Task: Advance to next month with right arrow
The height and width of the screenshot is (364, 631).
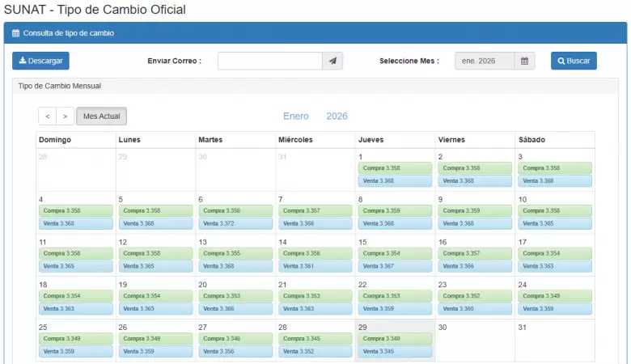Action: 65,116
